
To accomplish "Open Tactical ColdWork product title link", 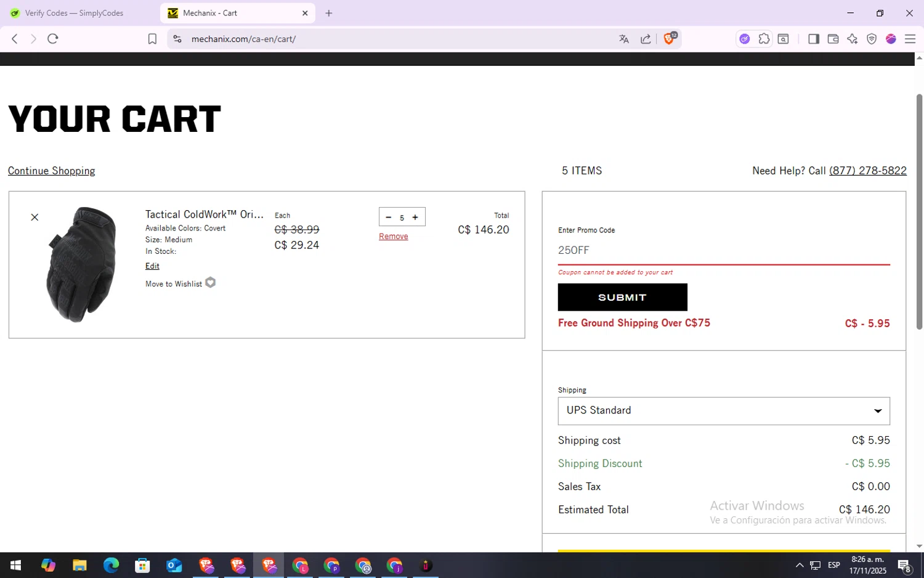I will pos(205,214).
